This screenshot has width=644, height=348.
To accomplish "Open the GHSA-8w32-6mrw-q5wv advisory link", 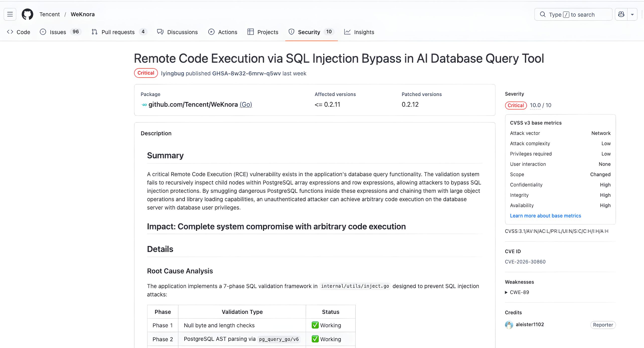I will tap(246, 73).
